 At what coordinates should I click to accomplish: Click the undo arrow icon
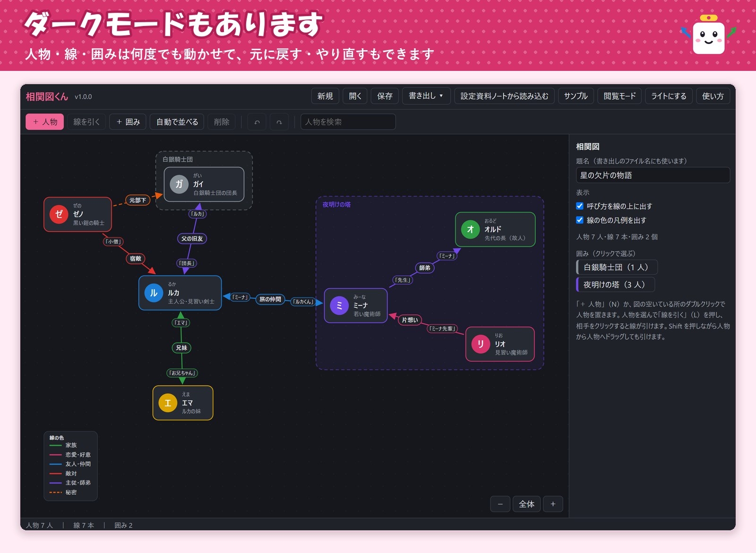click(257, 122)
